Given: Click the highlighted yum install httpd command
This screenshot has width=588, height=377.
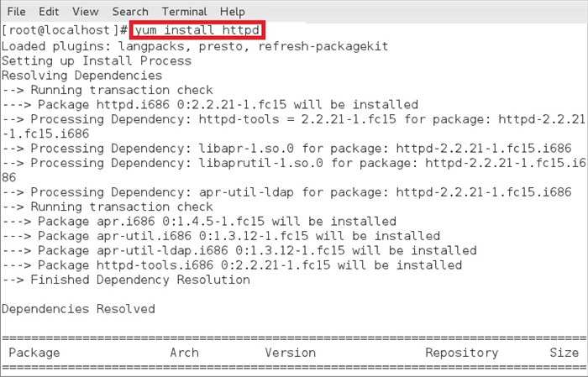Looking at the screenshot, I should coord(197,30).
